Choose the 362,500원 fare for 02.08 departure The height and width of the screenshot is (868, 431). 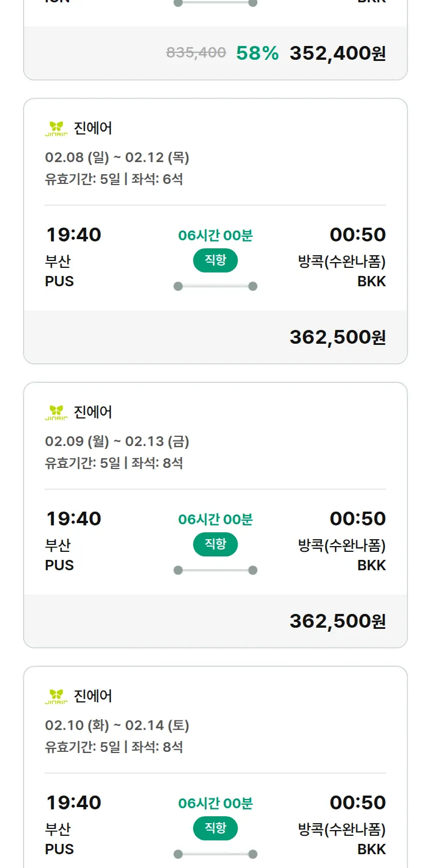(x=337, y=337)
